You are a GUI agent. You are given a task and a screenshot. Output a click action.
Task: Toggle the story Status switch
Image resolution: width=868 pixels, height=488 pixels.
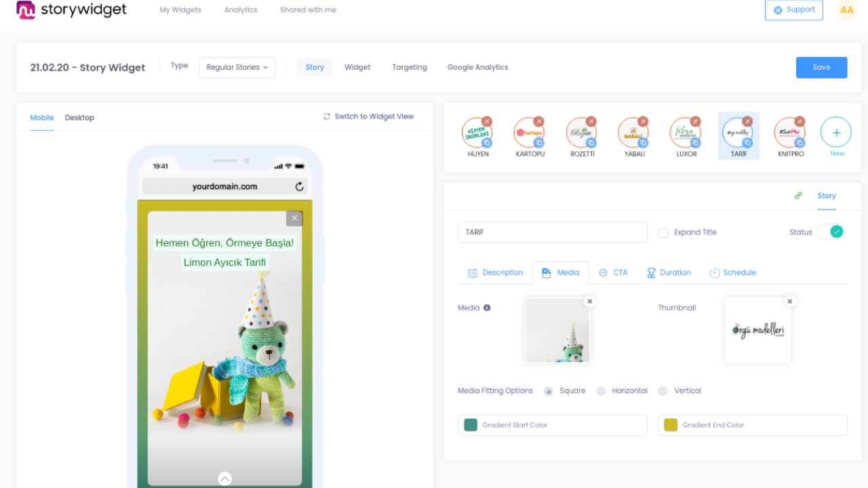tap(830, 232)
